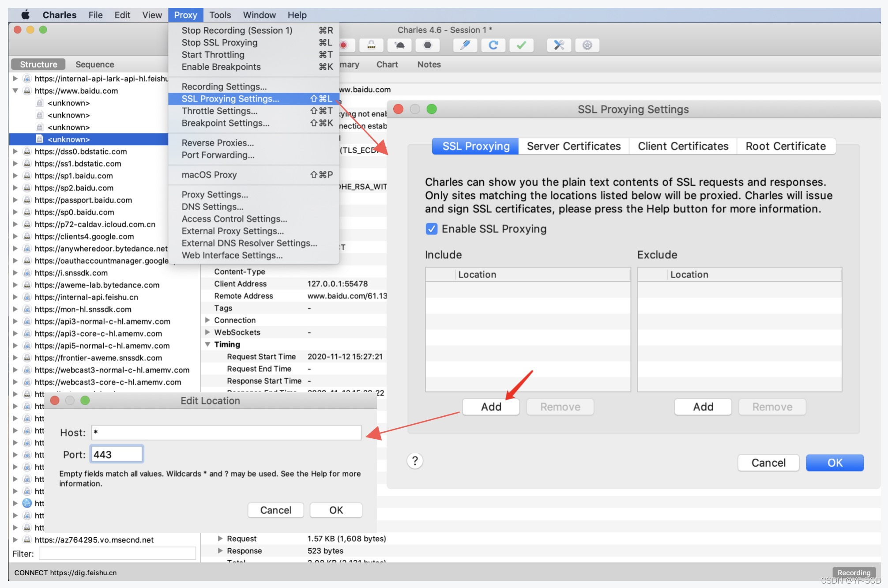This screenshot has height=588, width=888.
Task: Expand the https://webcast3-core-c-hl.amemv.com node
Action: [15, 382]
